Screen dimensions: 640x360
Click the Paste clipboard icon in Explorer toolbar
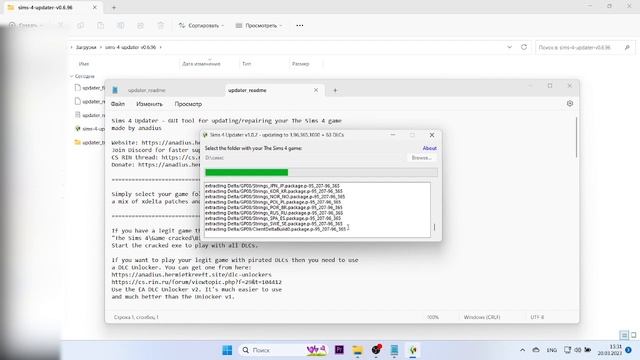point(100,25)
